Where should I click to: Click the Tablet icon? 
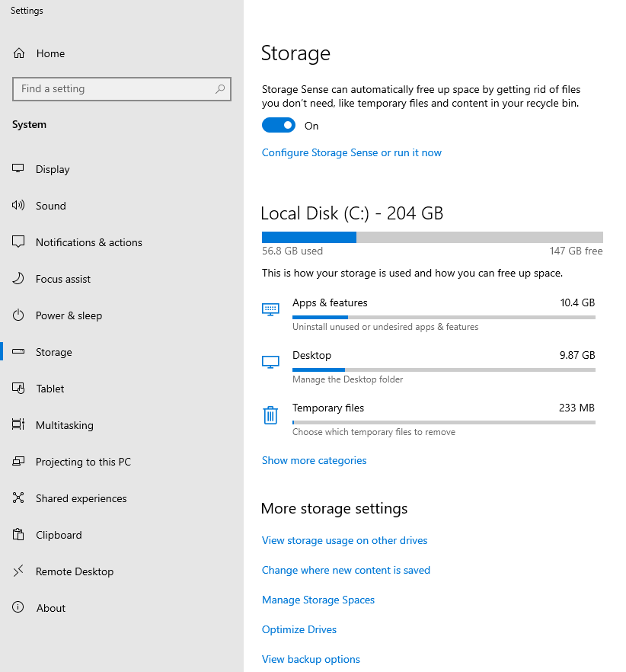[x=18, y=389]
